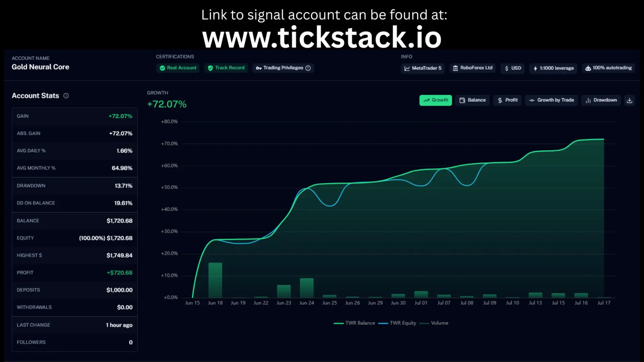Click the USD currency badge
The image size is (644, 362).
(x=513, y=68)
